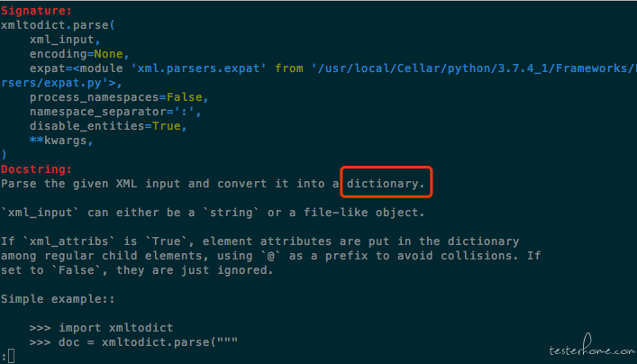This screenshot has width=637, height=364.
Task: Click the import xmltodict example line
Action: (x=101, y=328)
